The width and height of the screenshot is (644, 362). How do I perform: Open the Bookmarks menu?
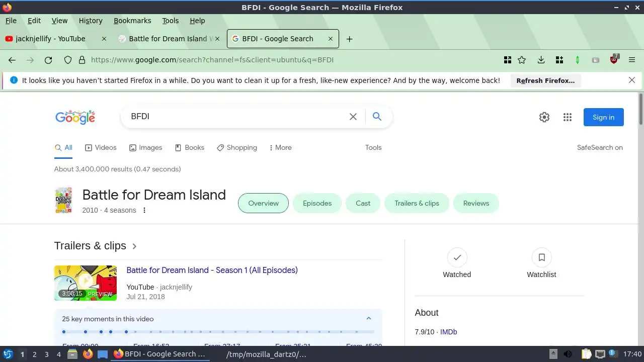click(x=132, y=21)
